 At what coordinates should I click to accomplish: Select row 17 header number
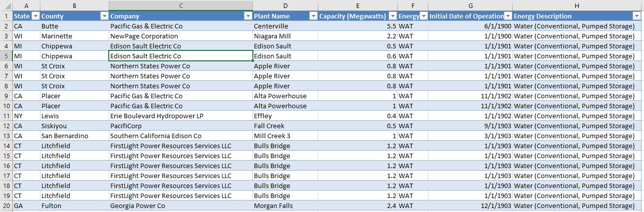click(6, 176)
